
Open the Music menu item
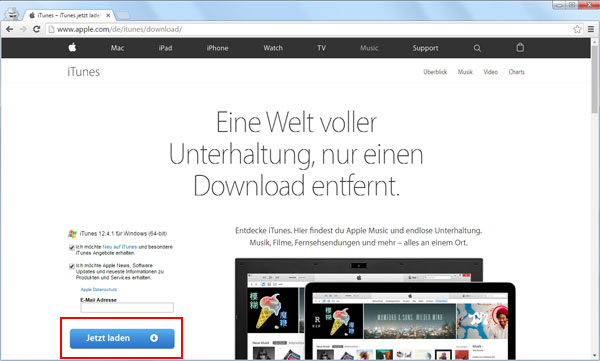(369, 48)
